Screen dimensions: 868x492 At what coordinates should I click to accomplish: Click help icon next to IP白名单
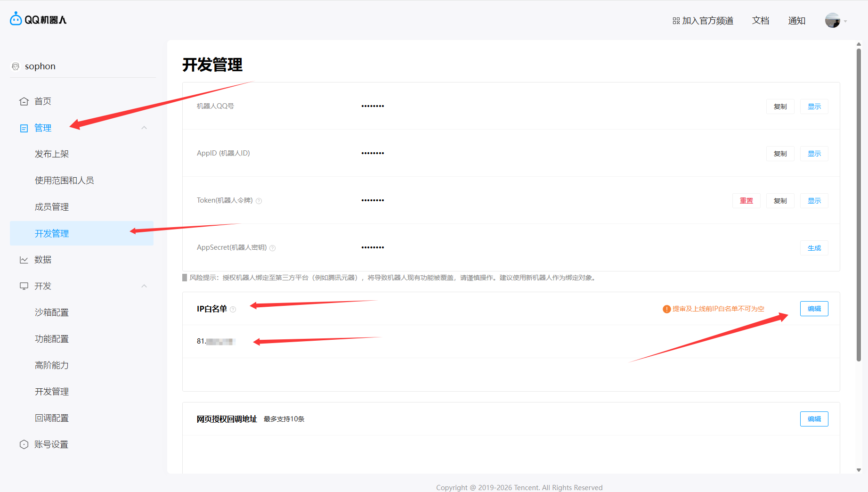point(233,309)
